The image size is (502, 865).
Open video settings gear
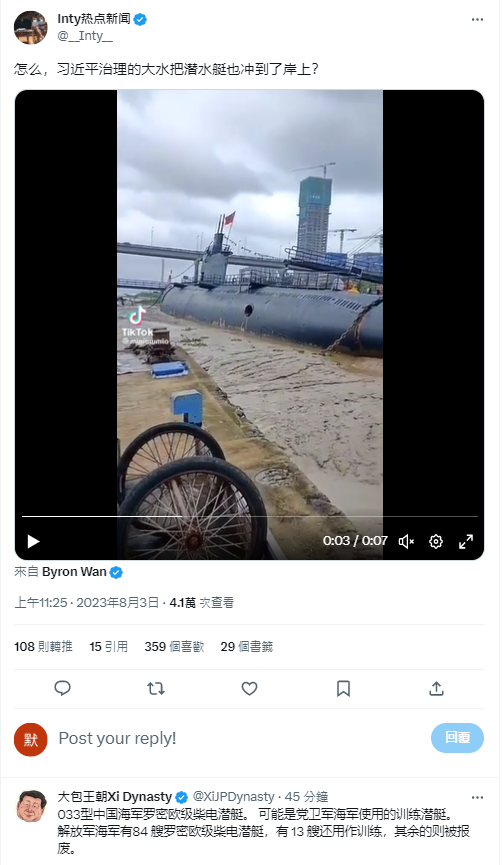pyautogui.click(x=436, y=541)
